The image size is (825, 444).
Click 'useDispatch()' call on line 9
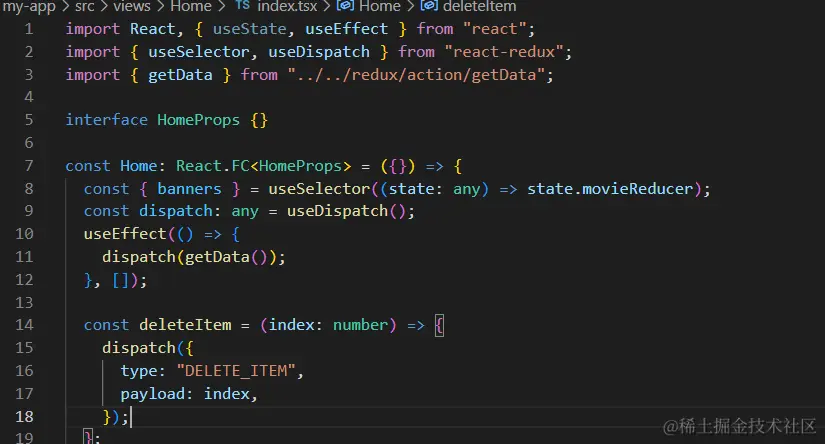346,211
